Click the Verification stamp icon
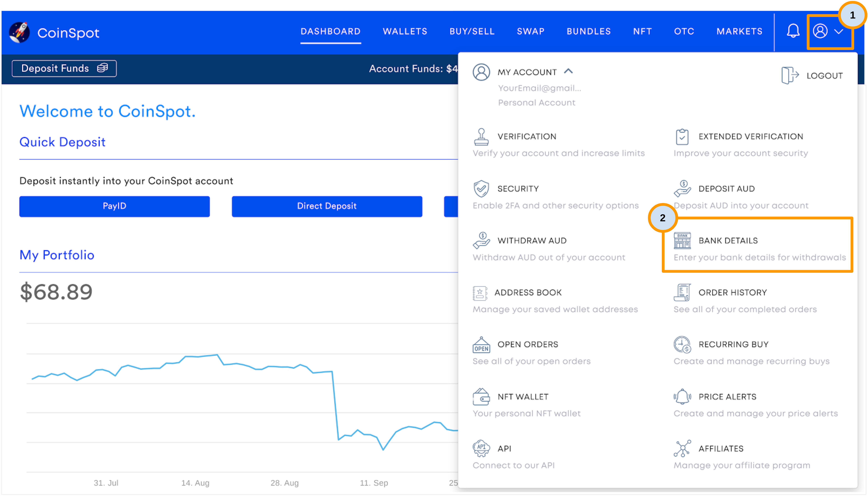 pos(481,137)
